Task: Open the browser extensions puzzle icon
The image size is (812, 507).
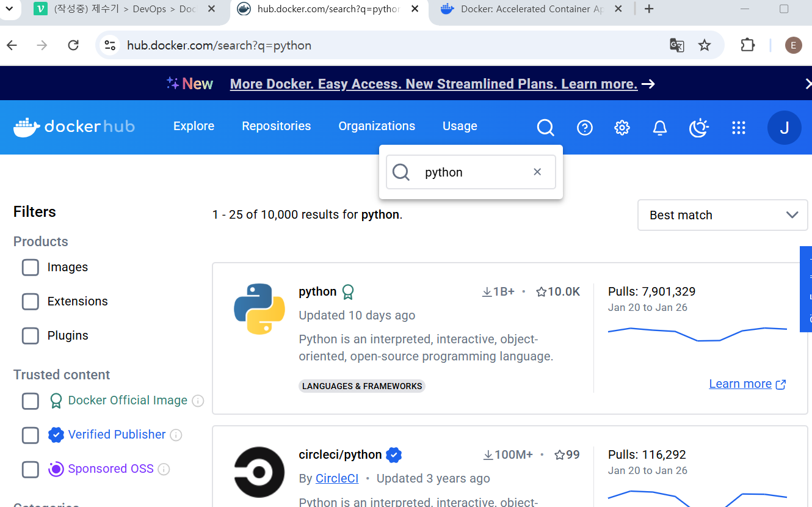Action: pyautogui.click(x=747, y=45)
